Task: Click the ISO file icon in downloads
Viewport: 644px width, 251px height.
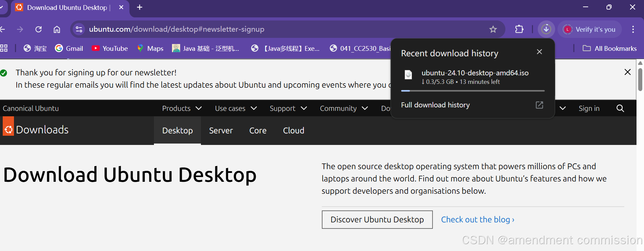Action: coord(408,74)
